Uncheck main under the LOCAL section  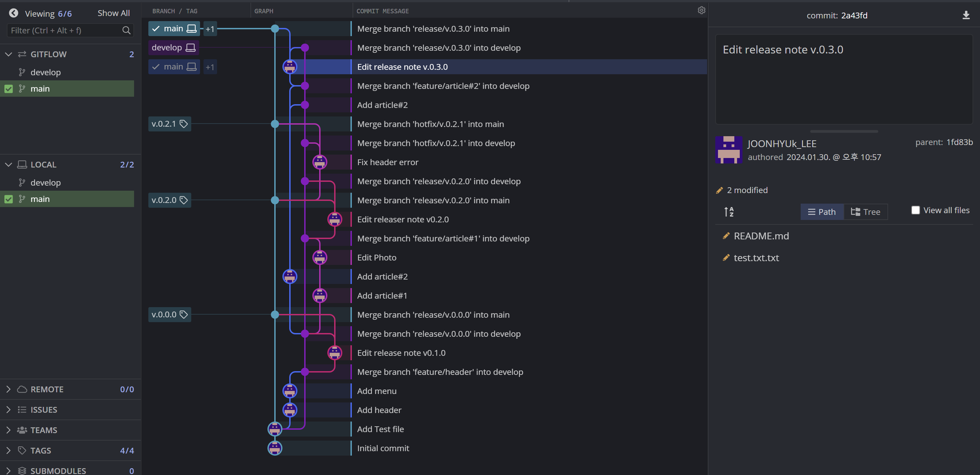(9, 200)
